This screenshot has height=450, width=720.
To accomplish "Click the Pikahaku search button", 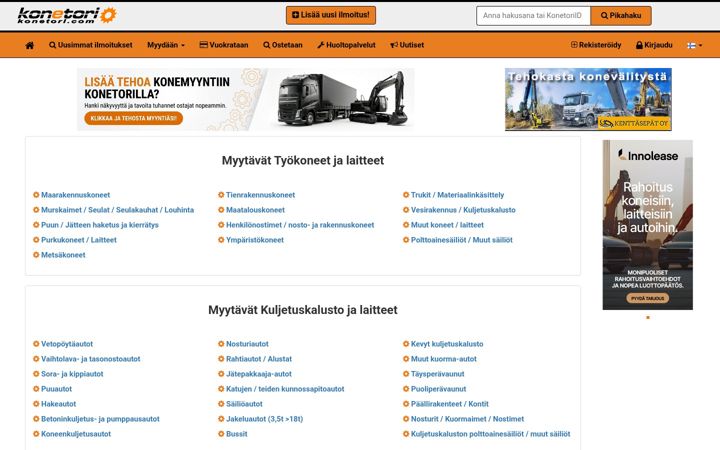I will tap(621, 16).
